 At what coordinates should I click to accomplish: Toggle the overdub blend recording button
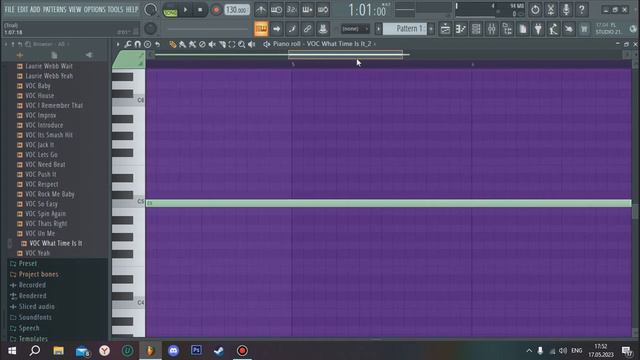(307, 9)
